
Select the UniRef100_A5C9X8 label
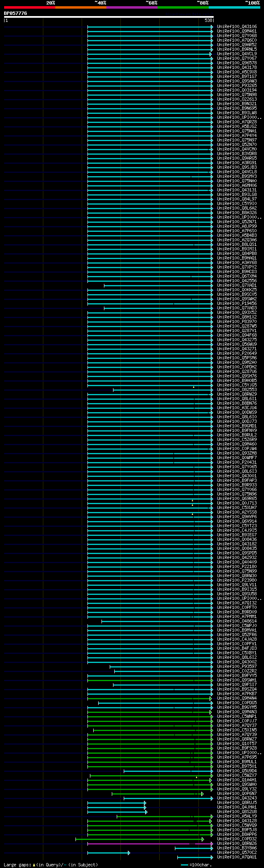tap(237, 72)
